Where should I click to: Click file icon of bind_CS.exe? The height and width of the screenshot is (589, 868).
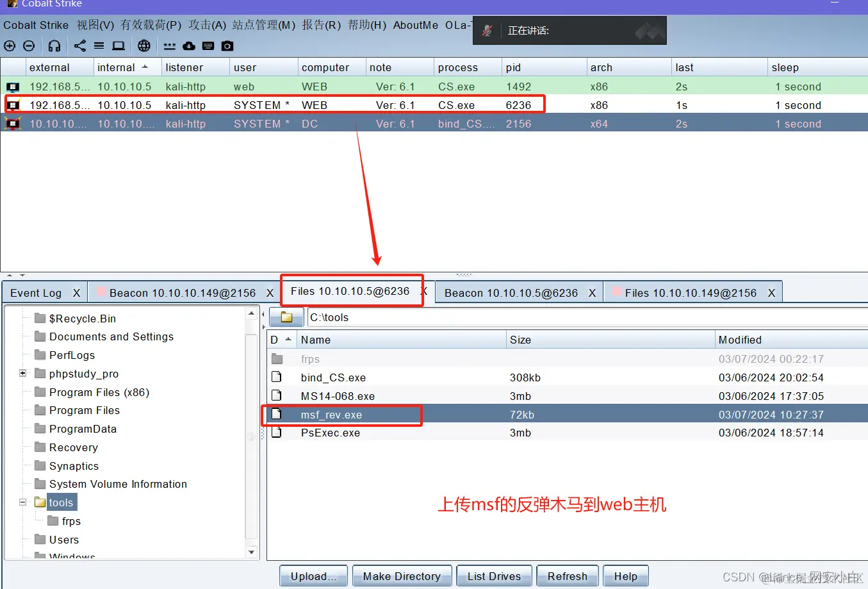pyautogui.click(x=277, y=377)
